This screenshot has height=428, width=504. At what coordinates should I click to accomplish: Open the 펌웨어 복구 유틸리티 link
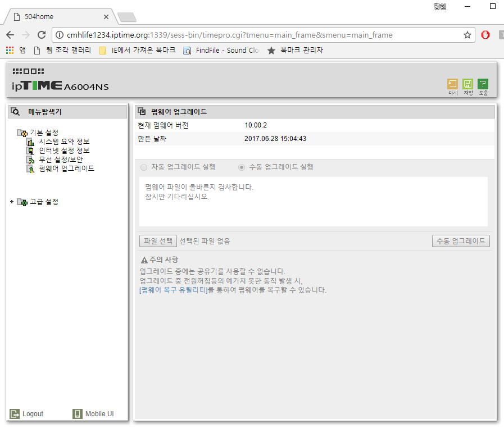(174, 290)
